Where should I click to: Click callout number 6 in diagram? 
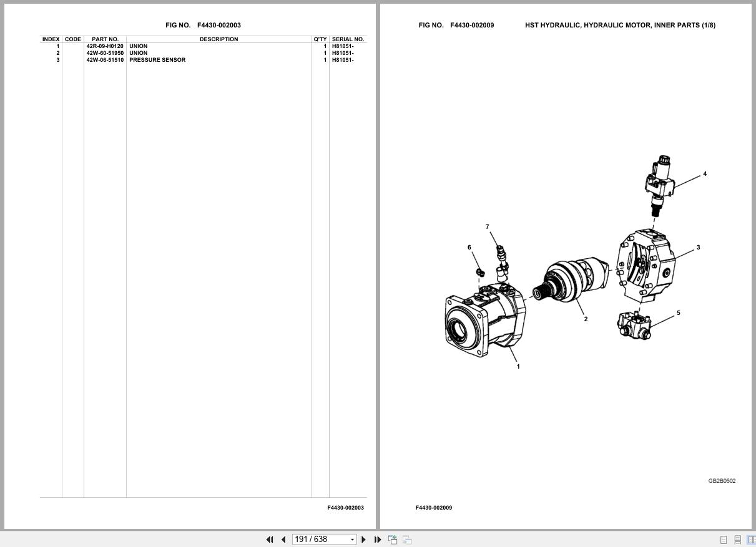pyautogui.click(x=469, y=248)
